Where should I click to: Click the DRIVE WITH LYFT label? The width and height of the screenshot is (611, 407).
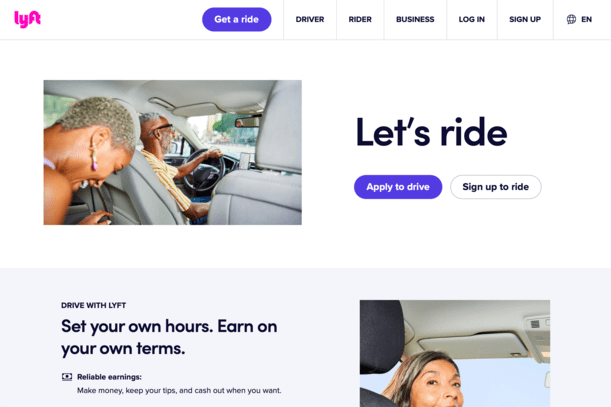point(94,305)
